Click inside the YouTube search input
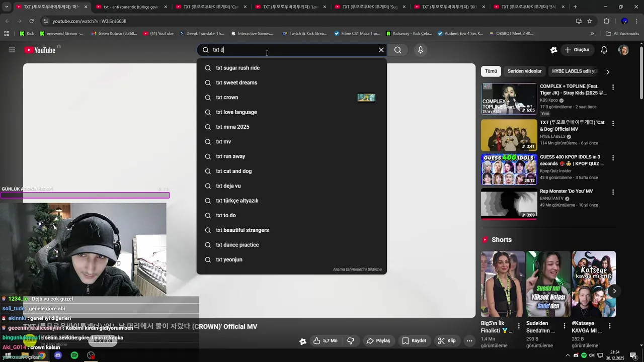The height and width of the screenshot is (362, 644). click(x=292, y=50)
